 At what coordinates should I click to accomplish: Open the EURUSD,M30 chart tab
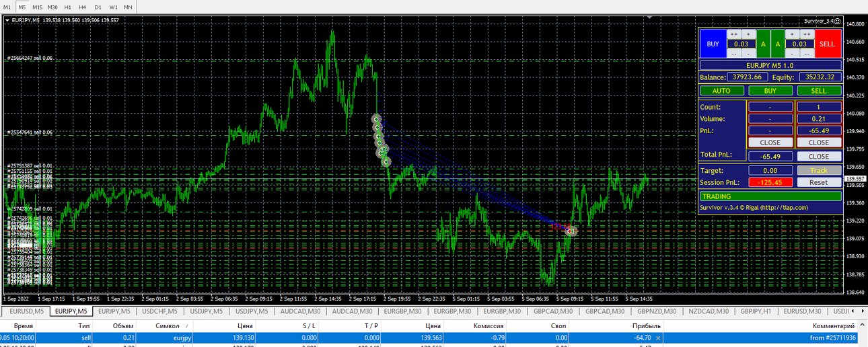(802, 311)
